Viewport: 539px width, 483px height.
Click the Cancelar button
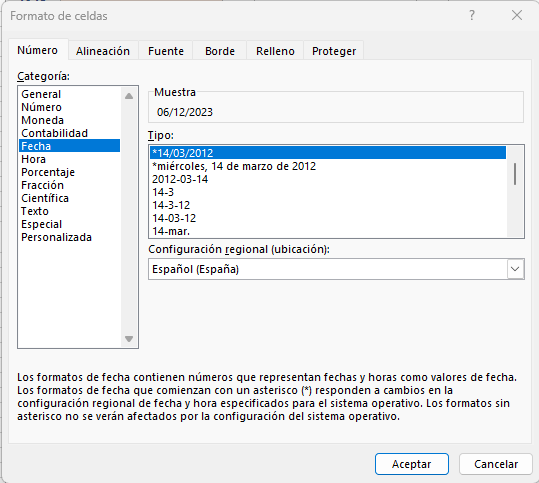coord(496,464)
